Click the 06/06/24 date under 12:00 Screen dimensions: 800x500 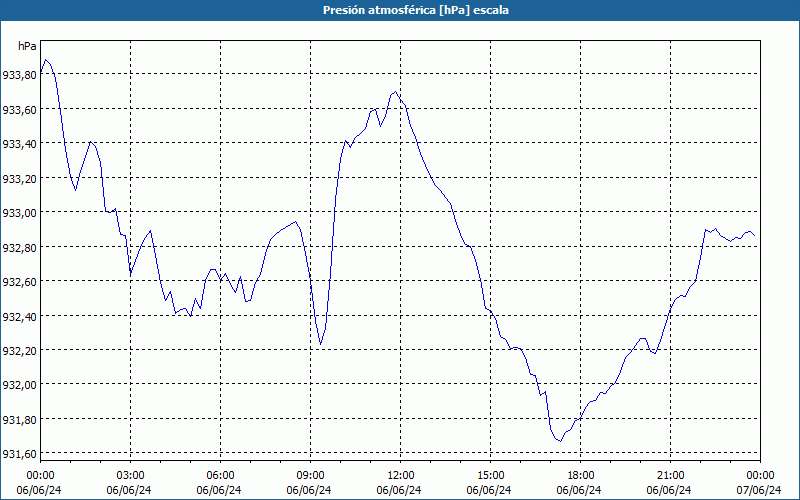coord(399,490)
